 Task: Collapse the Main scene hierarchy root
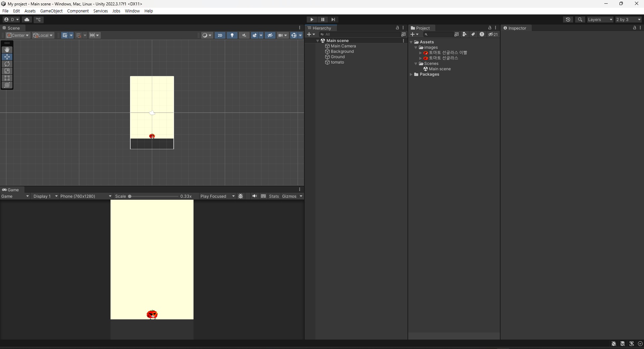(x=317, y=41)
